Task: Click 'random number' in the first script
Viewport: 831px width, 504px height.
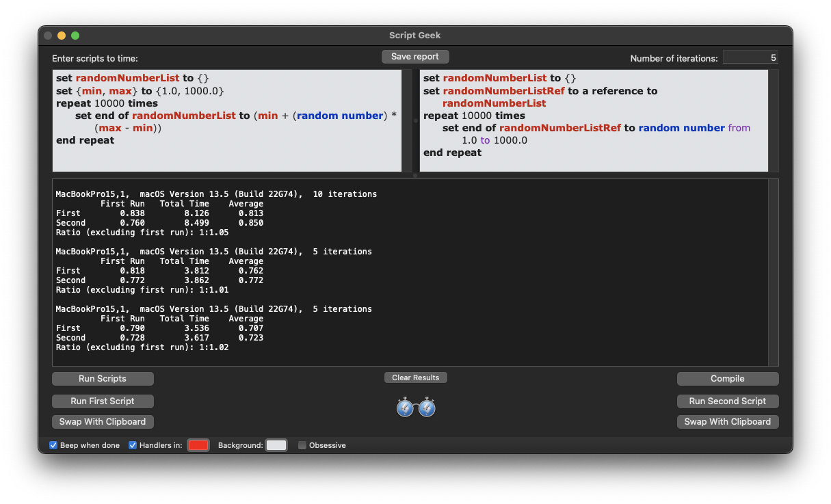Action: click(x=340, y=116)
